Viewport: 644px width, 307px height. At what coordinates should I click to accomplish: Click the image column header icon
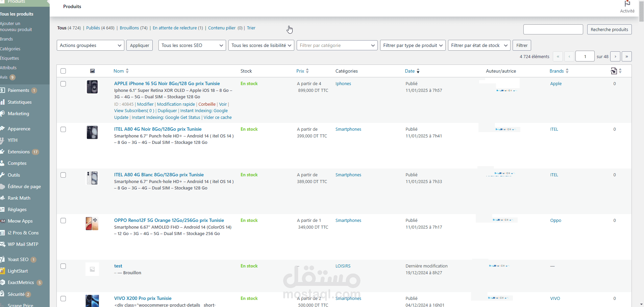click(92, 71)
